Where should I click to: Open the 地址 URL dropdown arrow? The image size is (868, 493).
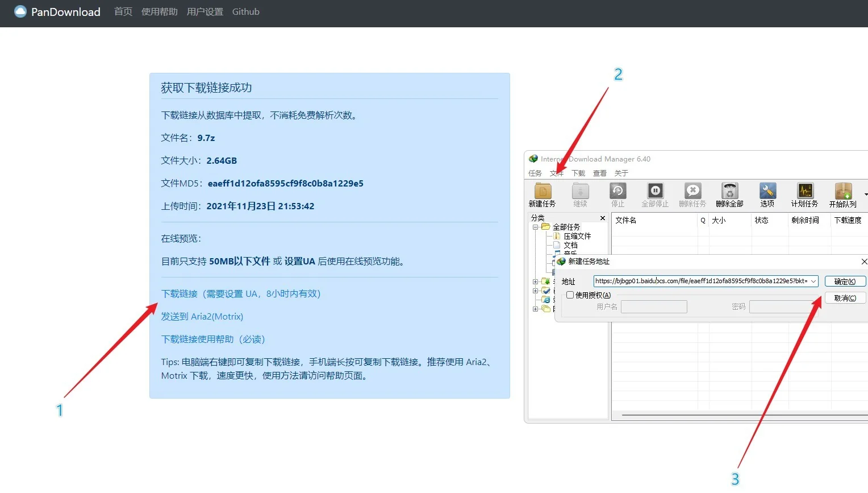(x=813, y=281)
